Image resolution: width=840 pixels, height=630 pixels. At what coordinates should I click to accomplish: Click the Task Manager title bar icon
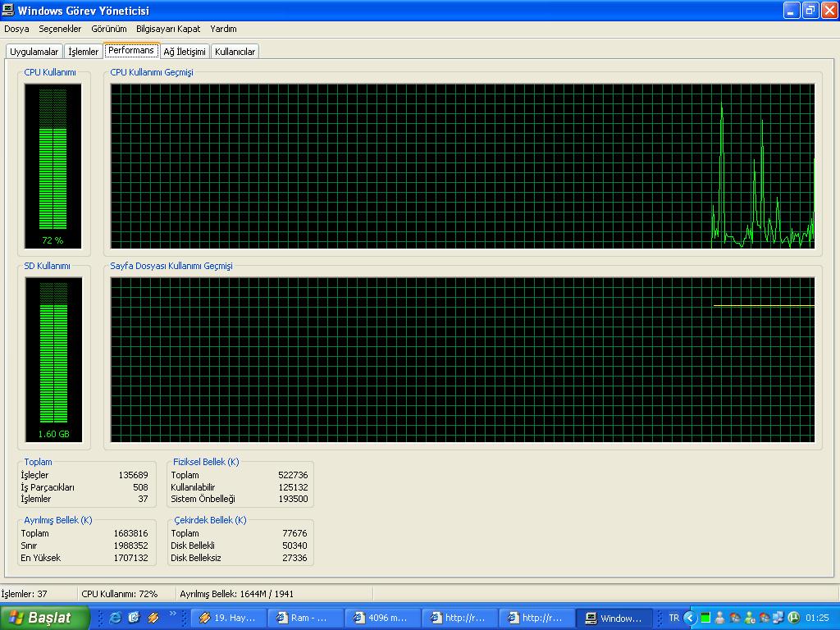point(8,10)
